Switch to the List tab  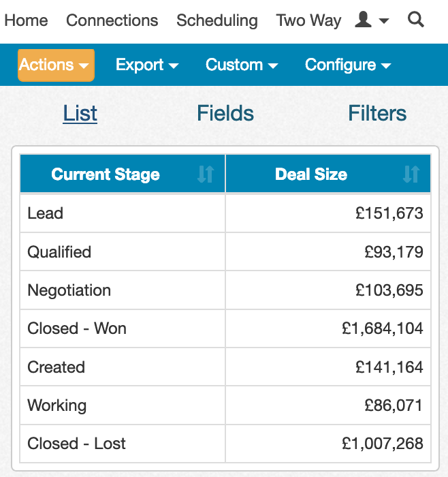[x=80, y=113]
